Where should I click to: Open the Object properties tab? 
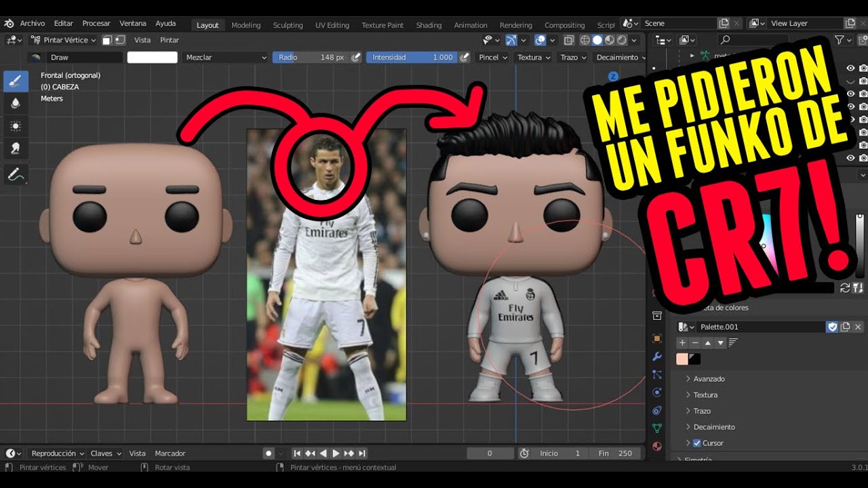[656, 338]
